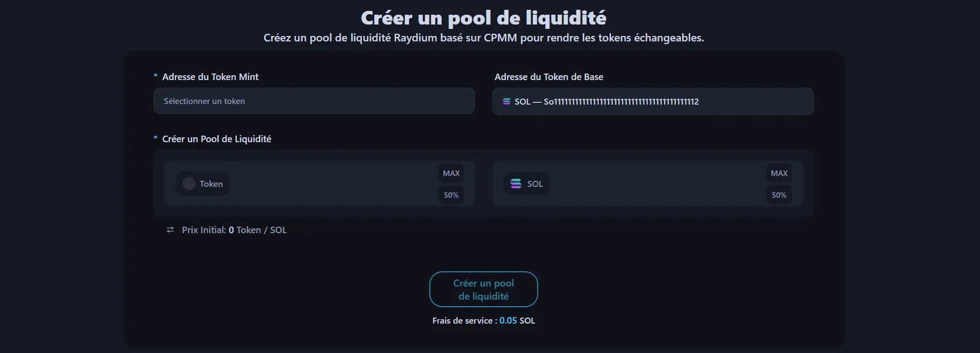
Task: Focus the Token amount input area
Action: point(332,184)
